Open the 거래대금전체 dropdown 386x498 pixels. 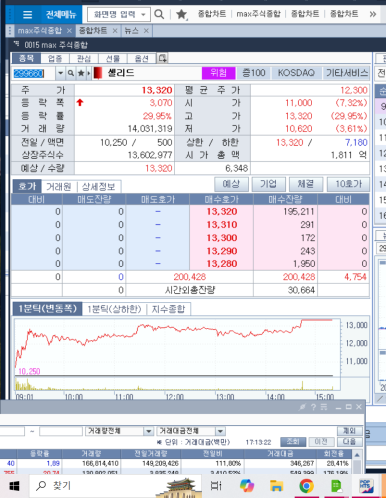tap(220, 431)
